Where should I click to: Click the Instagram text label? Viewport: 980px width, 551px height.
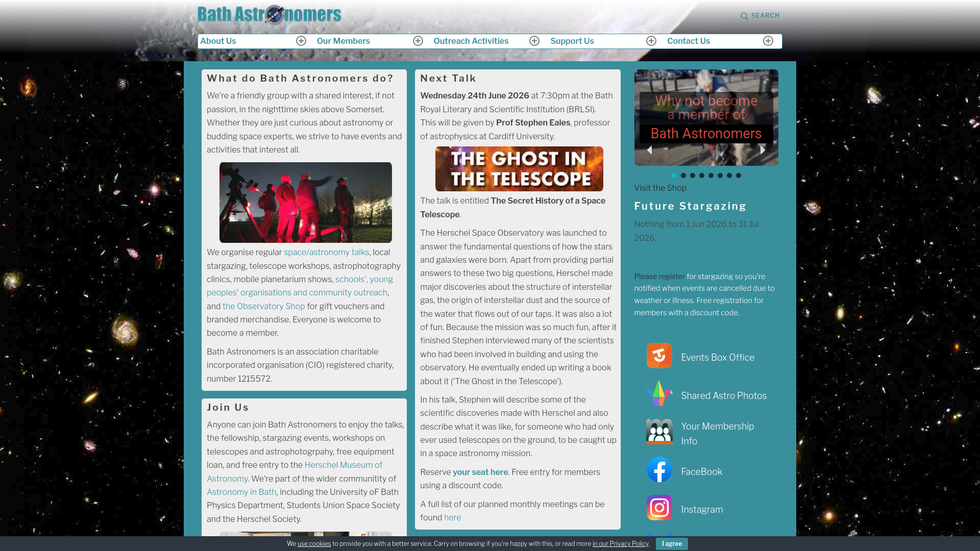tap(702, 510)
